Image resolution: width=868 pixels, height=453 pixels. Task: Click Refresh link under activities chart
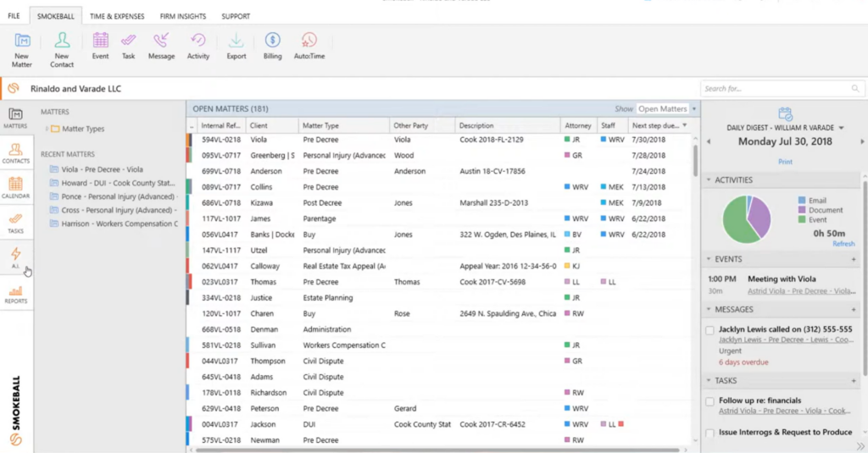coord(843,243)
